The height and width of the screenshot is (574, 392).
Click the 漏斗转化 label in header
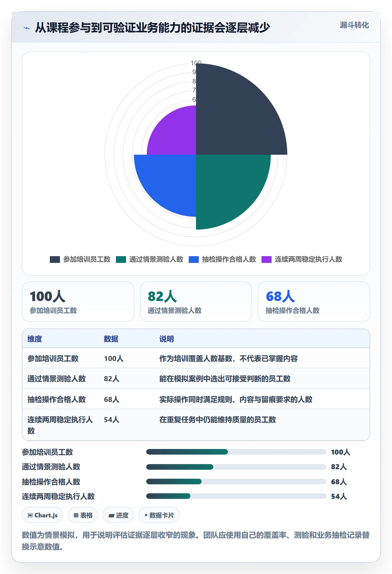354,25
